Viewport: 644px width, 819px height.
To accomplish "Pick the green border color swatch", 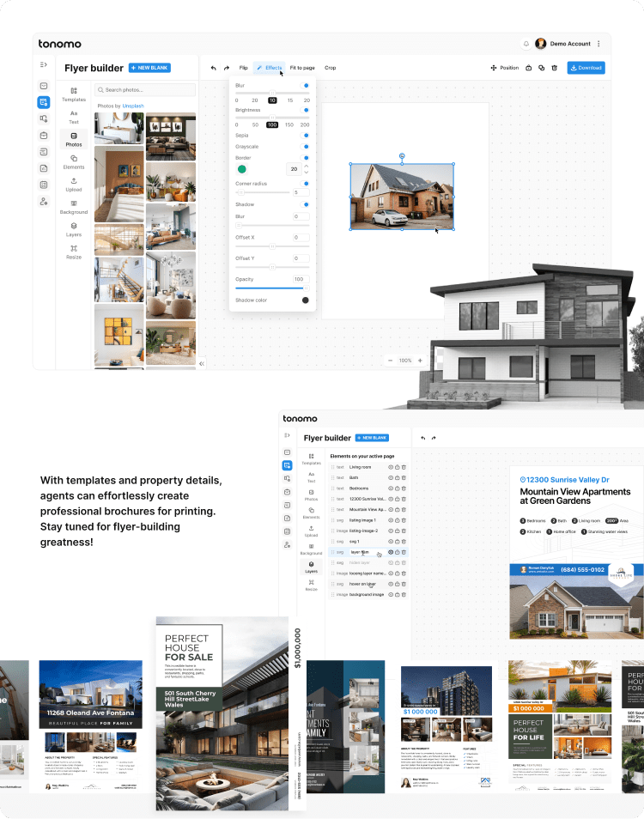I will tap(242, 169).
